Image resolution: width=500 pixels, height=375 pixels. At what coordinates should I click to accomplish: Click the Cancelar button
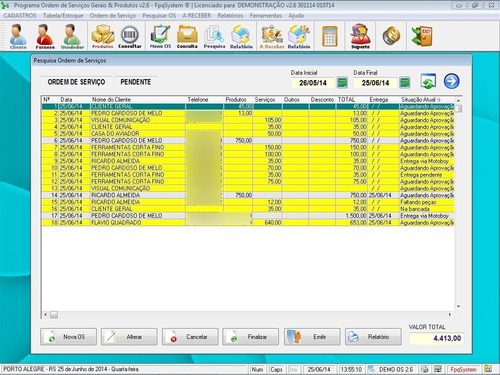[x=190, y=337]
